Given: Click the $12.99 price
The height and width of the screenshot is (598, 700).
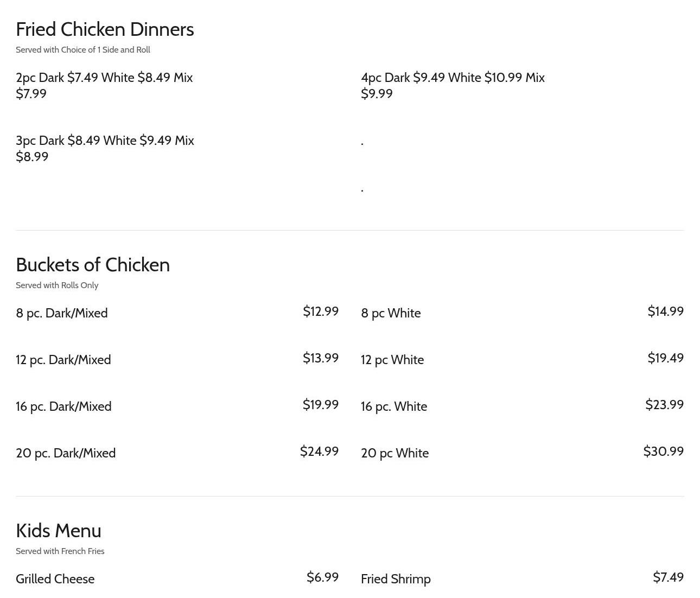Looking at the screenshot, I should [321, 311].
